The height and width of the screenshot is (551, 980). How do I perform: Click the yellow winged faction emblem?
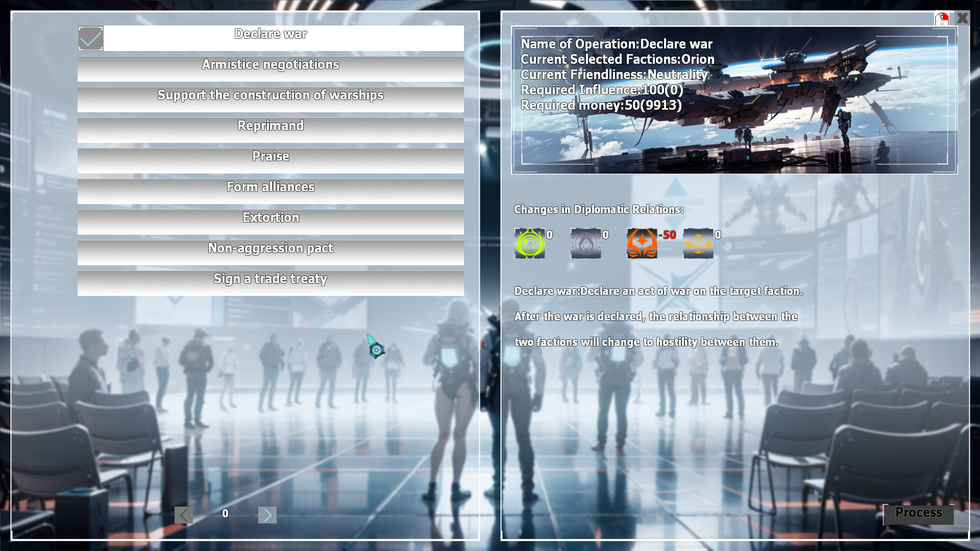pos(698,243)
